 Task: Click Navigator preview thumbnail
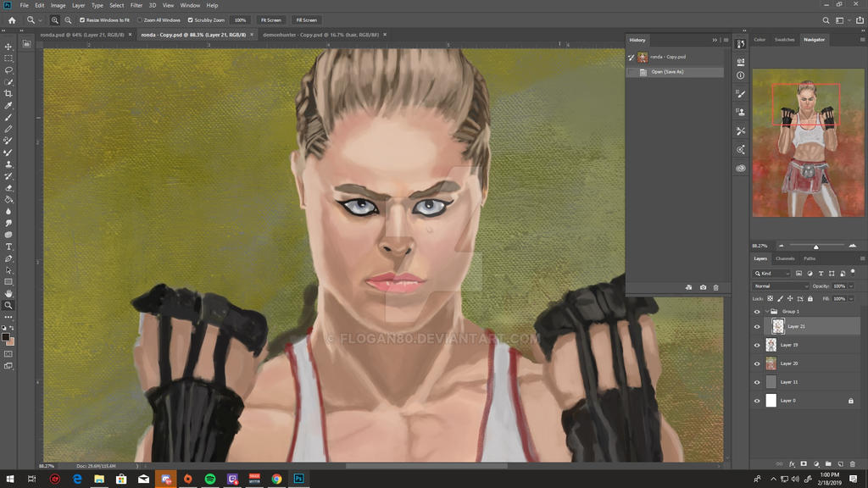coord(808,142)
